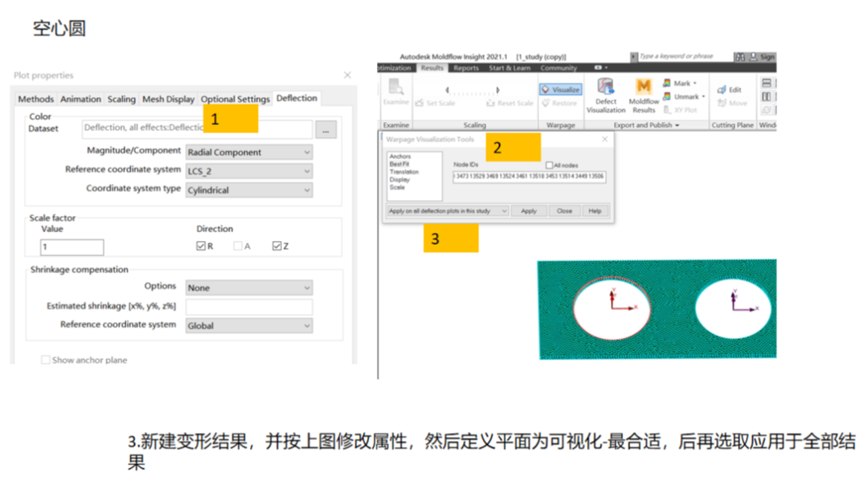This screenshot has width=868, height=481.
Task: Click the XY Plot icon
Action: pos(667,109)
